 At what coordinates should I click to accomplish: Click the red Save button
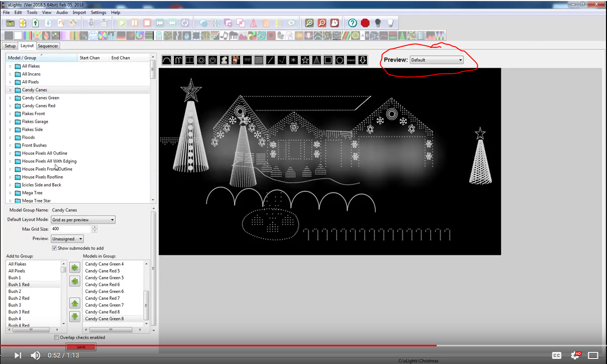point(81,347)
